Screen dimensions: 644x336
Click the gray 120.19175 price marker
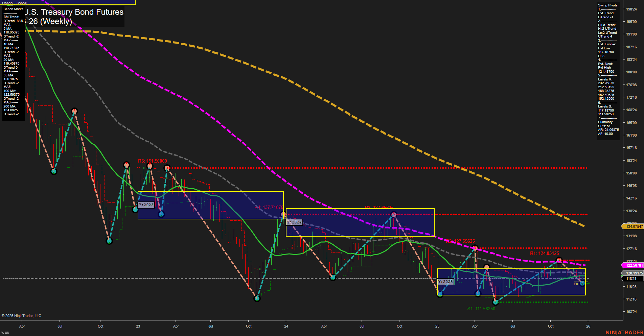pyautogui.click(x=634, y=272)
